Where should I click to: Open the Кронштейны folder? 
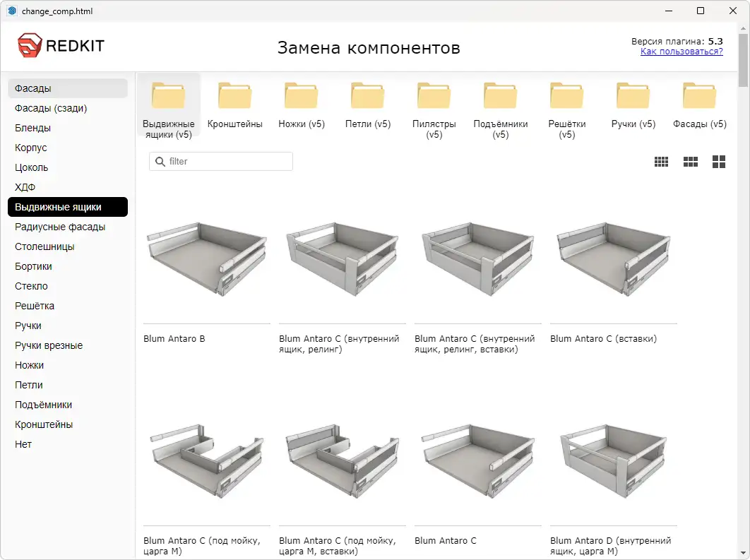pos(234,99)
